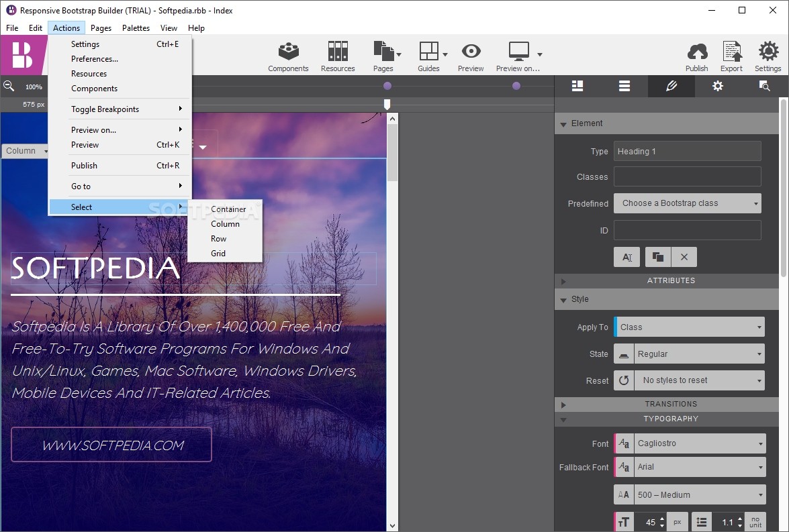Click the second purple breakpoint marker
This screenshot has width=789, height=532.
(x=516, y=86)
